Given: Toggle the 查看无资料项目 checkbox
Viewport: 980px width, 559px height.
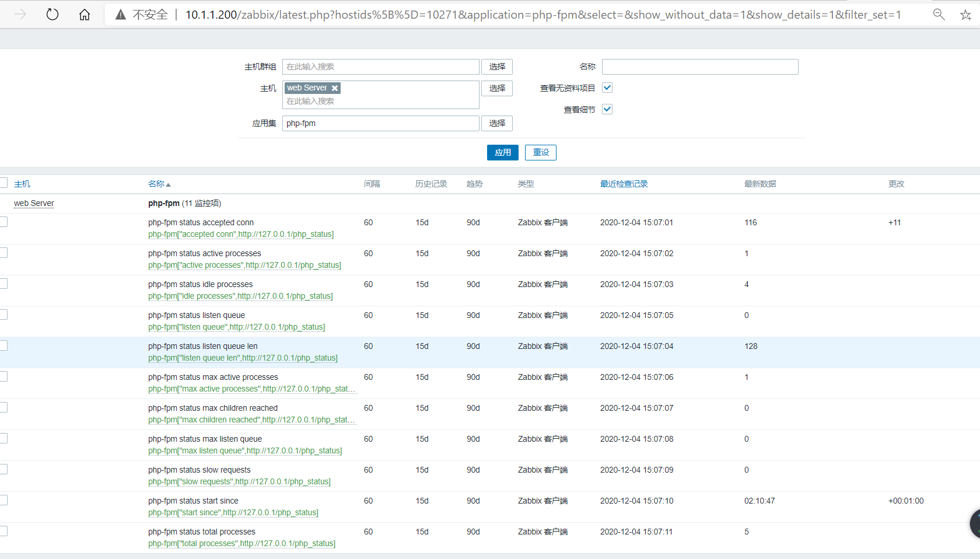Looking at the screenshot, I should 607,88.
